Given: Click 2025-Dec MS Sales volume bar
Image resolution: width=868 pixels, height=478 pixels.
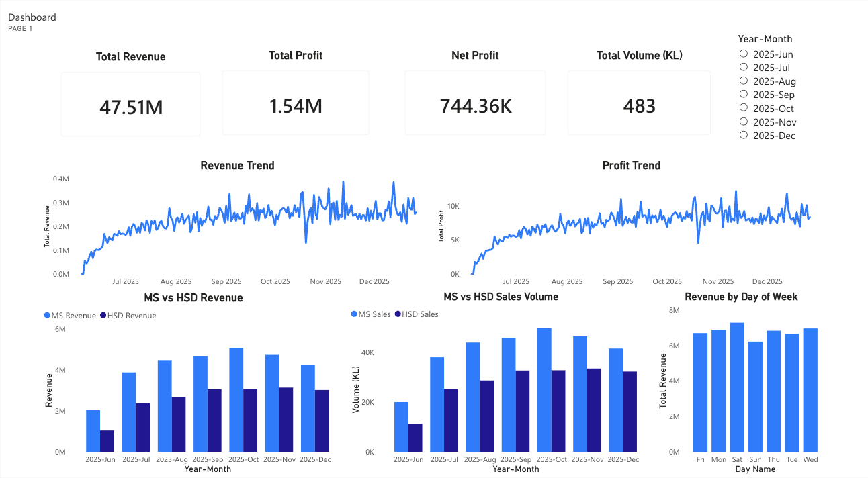Looking at the screenshot, I should point(615,399).
